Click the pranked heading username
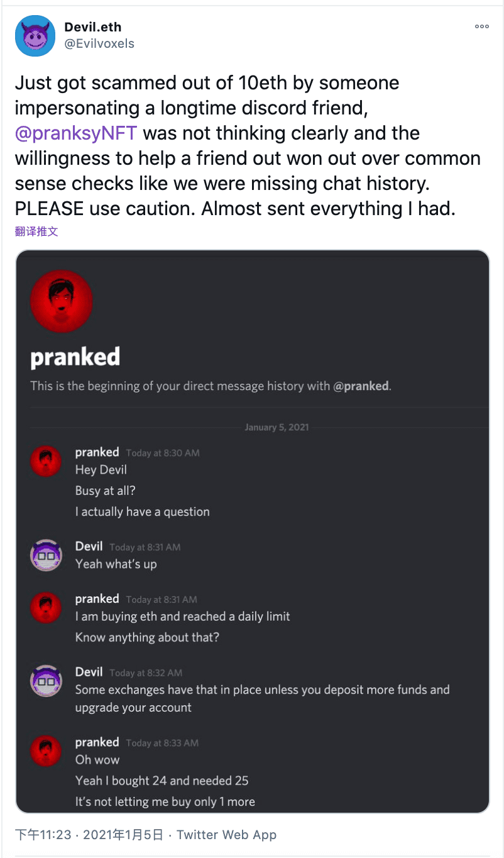The width and height of the screenshot is (504, 858). pyautogui.click(x=75, y=357)
